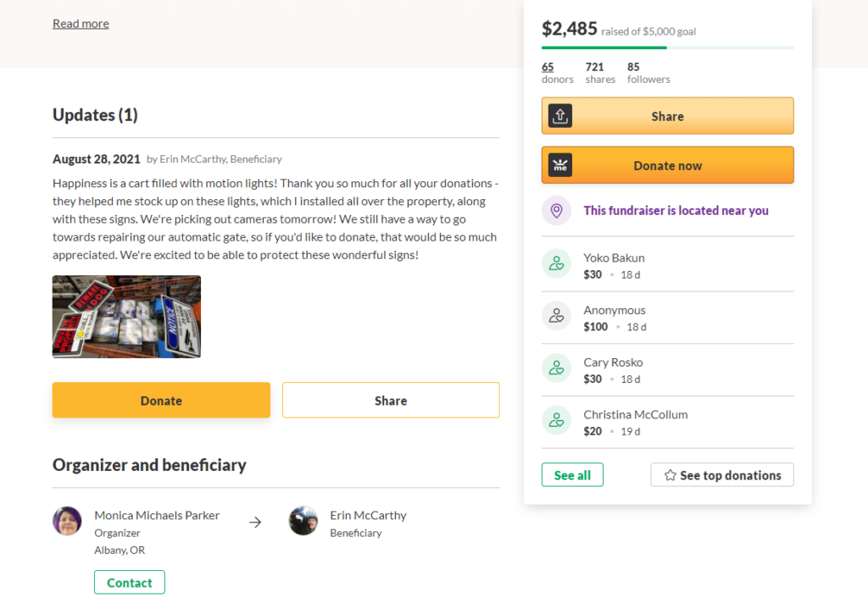Click Erin McCarthy's beneficiary avatar

(x=303, y=521)
